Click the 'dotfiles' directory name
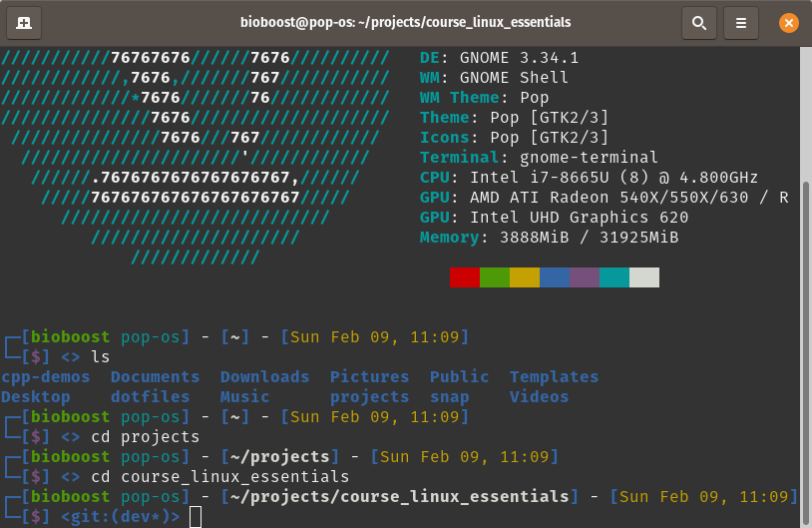Screen dimensions: 812x528 [151, 397]
